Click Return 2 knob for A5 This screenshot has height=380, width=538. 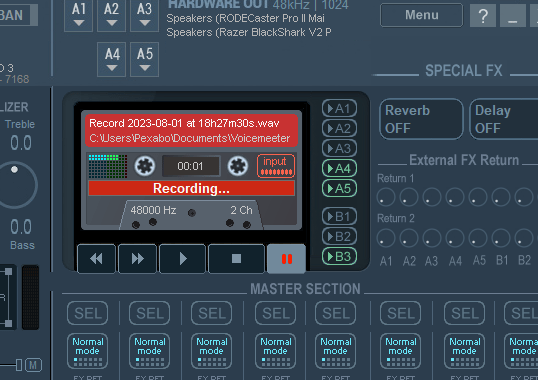pos(478,238)
